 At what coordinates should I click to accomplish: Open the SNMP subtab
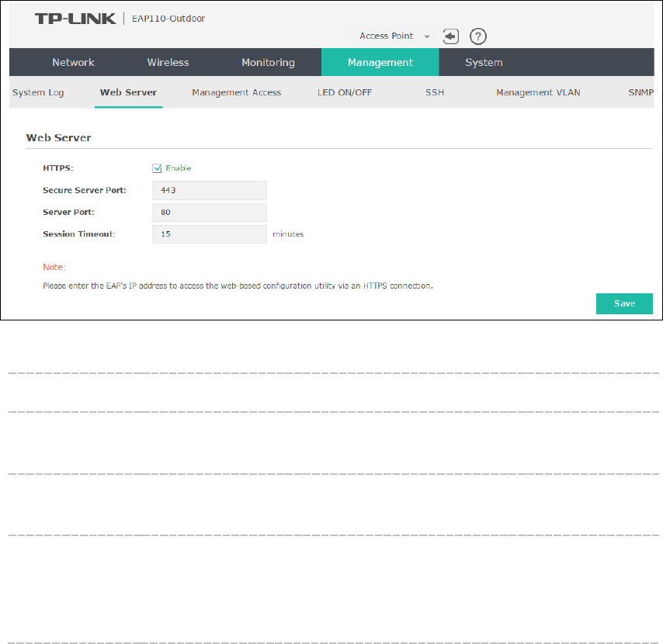640,92
